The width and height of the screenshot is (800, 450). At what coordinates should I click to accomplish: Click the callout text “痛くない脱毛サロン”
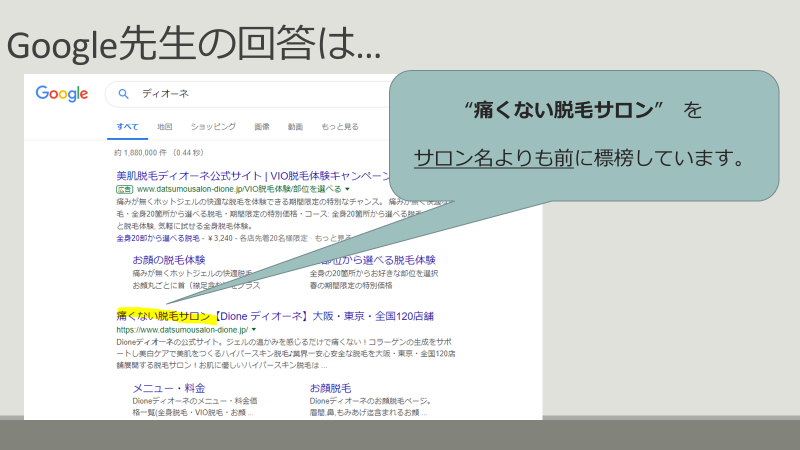[563, 110]
